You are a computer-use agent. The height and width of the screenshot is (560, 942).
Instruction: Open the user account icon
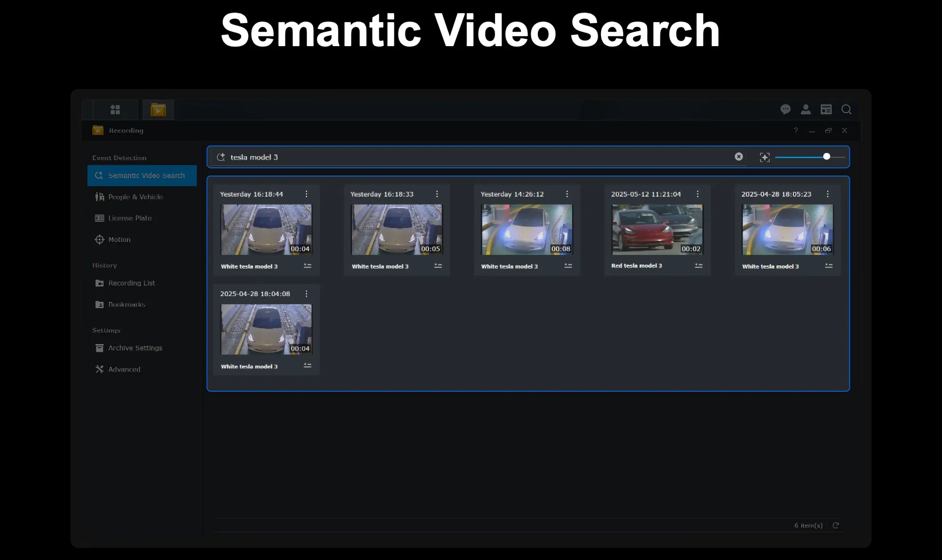pos(806,110)
